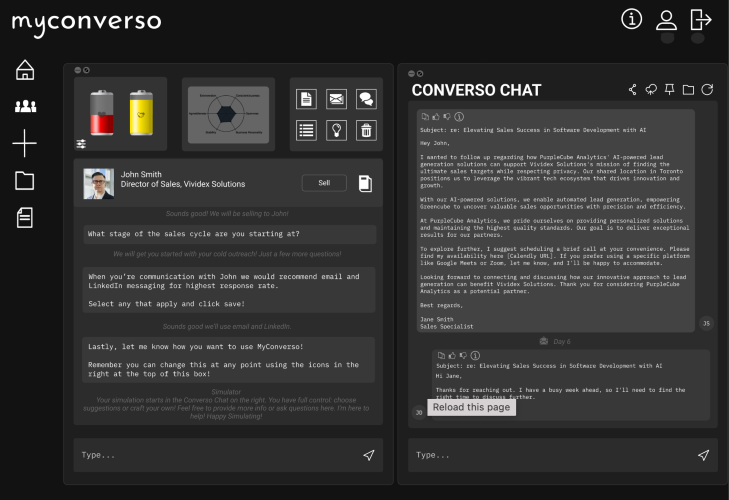Viewport: 729px width, 500px height.
Task: Open the contacts people section in sidebar
Action: [x=25, y=106]
